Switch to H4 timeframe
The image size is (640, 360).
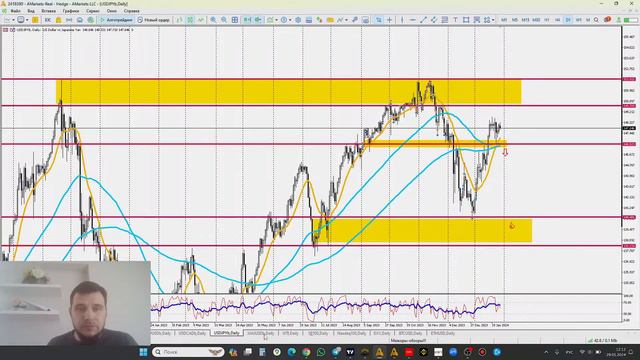click(x=557, y=20)
